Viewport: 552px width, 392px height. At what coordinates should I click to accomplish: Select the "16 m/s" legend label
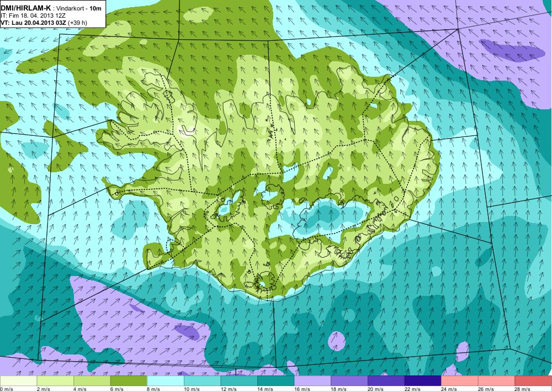coord(302,389)
